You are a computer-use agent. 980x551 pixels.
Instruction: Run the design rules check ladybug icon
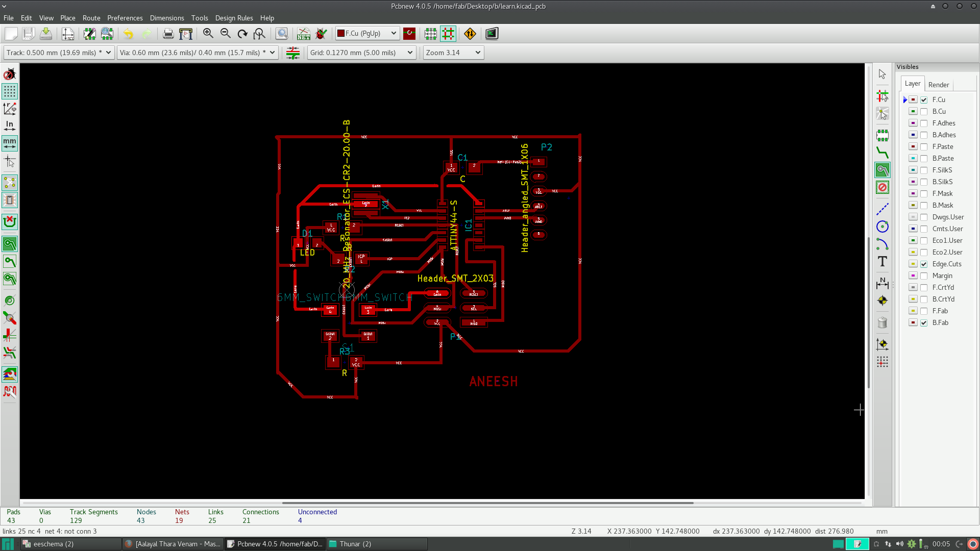(x=321, y=34)
